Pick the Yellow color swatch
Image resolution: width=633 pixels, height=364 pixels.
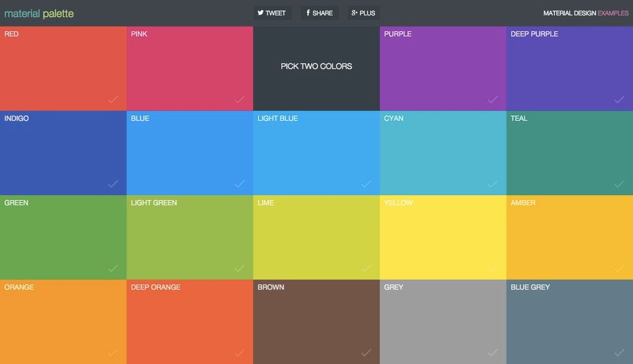click(x=443, y=237)
